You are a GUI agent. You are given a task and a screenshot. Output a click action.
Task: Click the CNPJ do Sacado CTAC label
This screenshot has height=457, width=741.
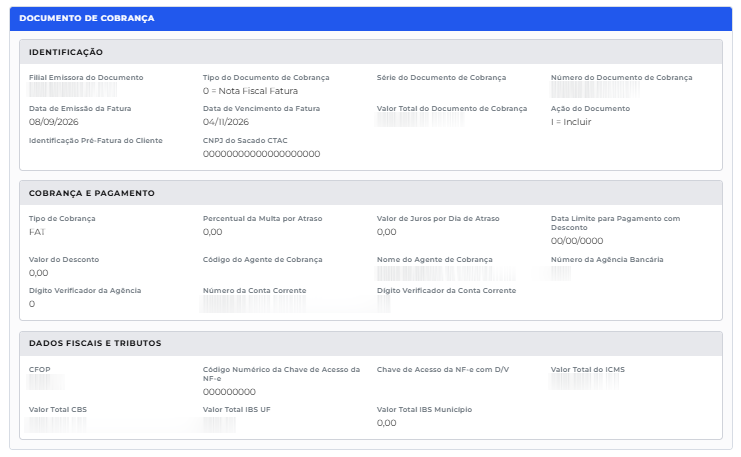pyautogui.click(x=245, y=141)
